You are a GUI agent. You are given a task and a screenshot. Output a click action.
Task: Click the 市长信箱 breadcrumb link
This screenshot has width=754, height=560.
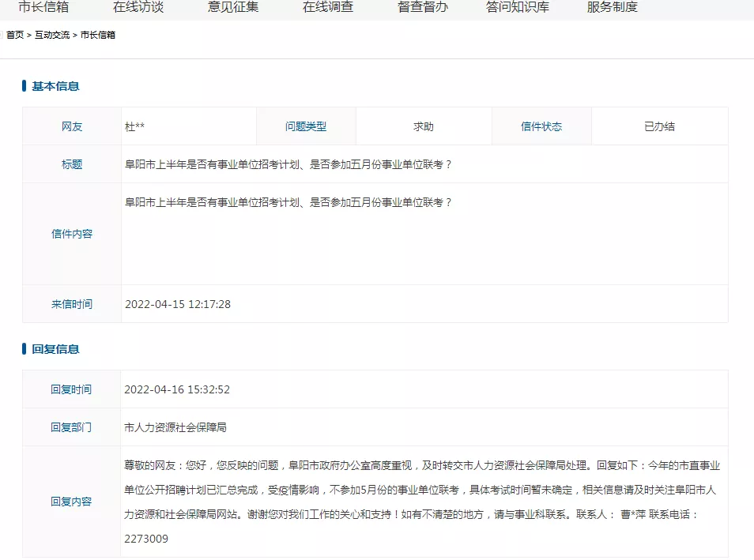click(x=98, y=35)
